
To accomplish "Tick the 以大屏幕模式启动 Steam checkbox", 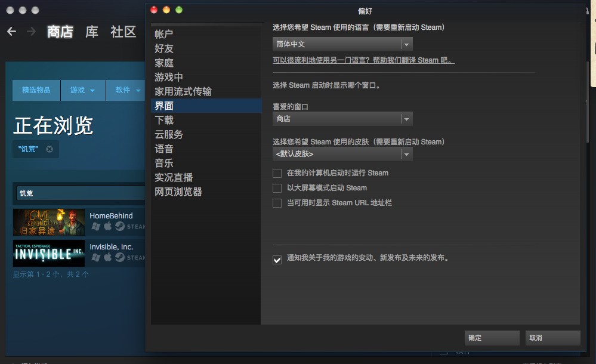I will point(277,189).
